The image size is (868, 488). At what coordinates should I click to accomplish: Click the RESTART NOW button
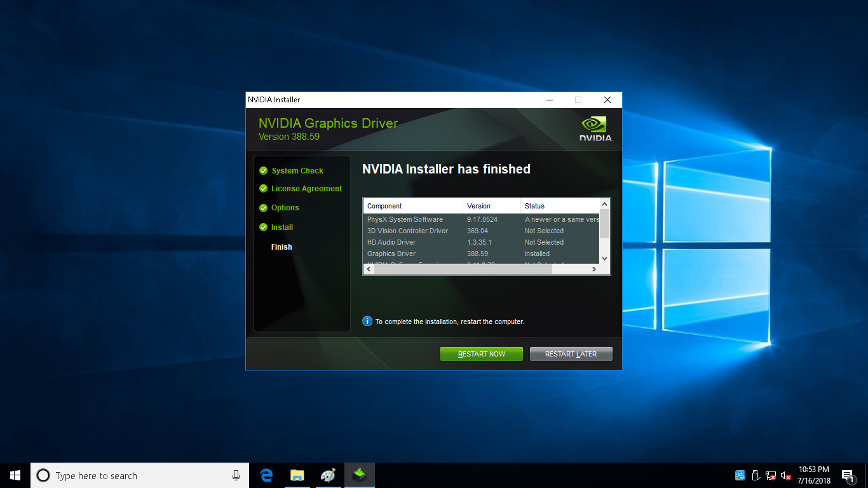point(481,354)
